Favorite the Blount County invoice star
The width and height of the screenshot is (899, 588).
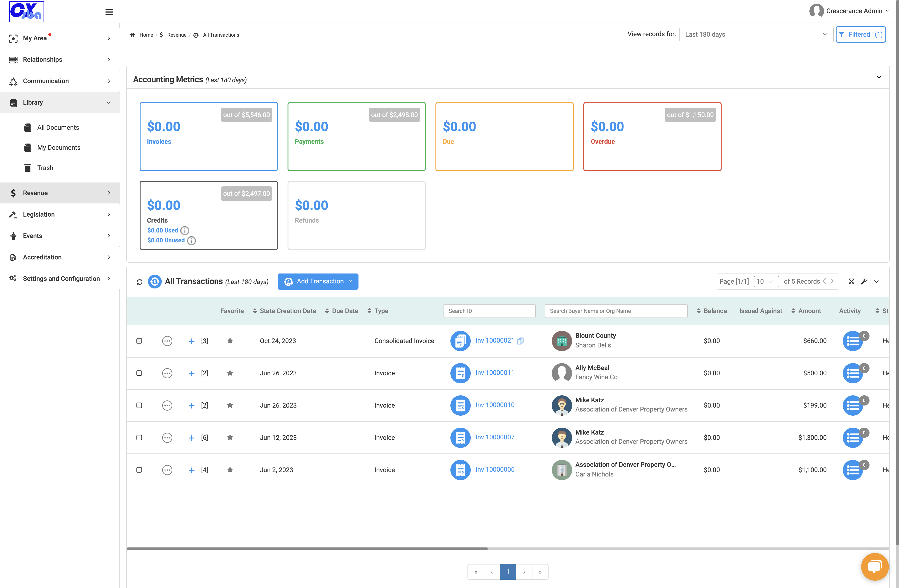(x=230, y=341)
